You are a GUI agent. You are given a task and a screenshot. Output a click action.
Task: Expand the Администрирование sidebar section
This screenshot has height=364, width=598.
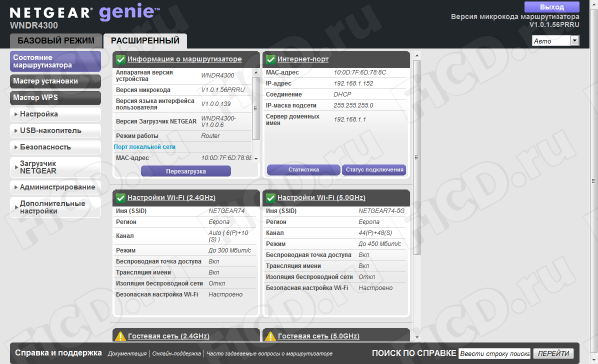tap(55, 187)
